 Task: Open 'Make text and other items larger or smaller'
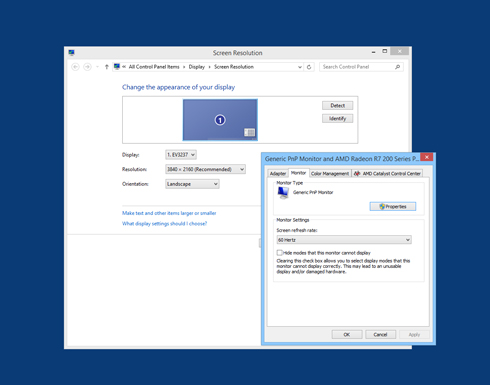pos(169,213)
